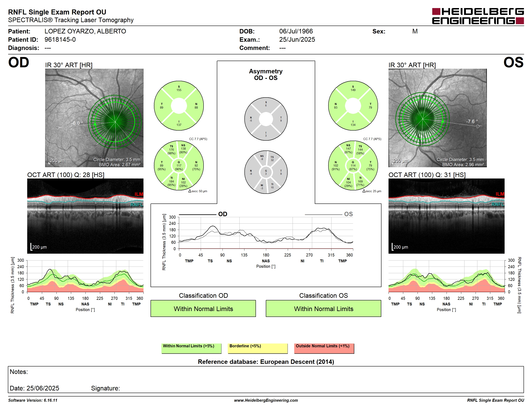Click the RNFL Single Exam Report OU title
Image resolution: width=532 pixels, height=411 pixels.
pos(57,12)
